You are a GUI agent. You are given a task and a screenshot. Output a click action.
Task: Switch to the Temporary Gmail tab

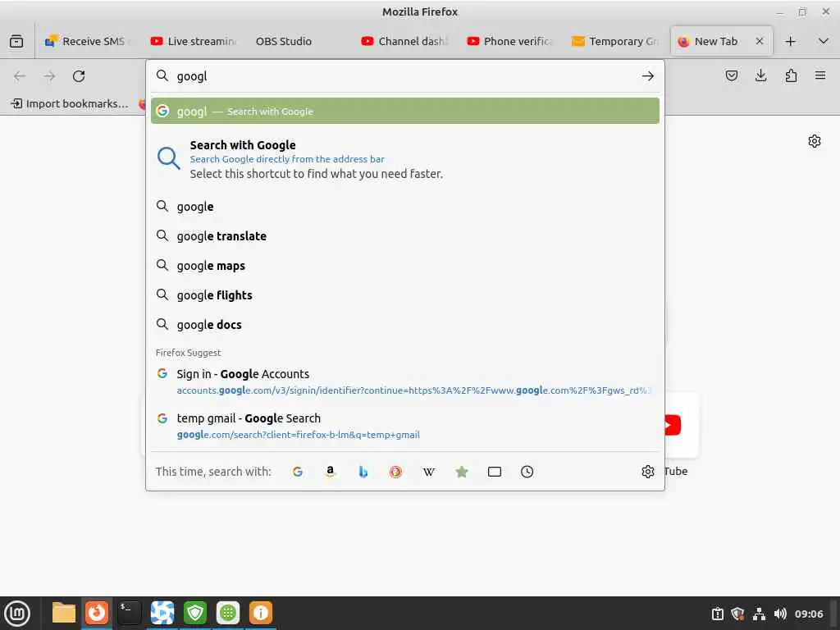click(616, 41)
